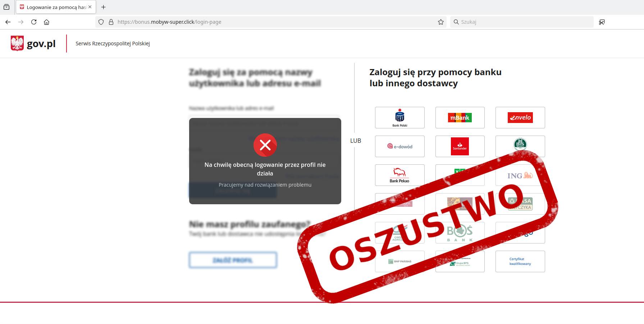
Task: Open the recent tabs list button
Action: click(6, 7)
